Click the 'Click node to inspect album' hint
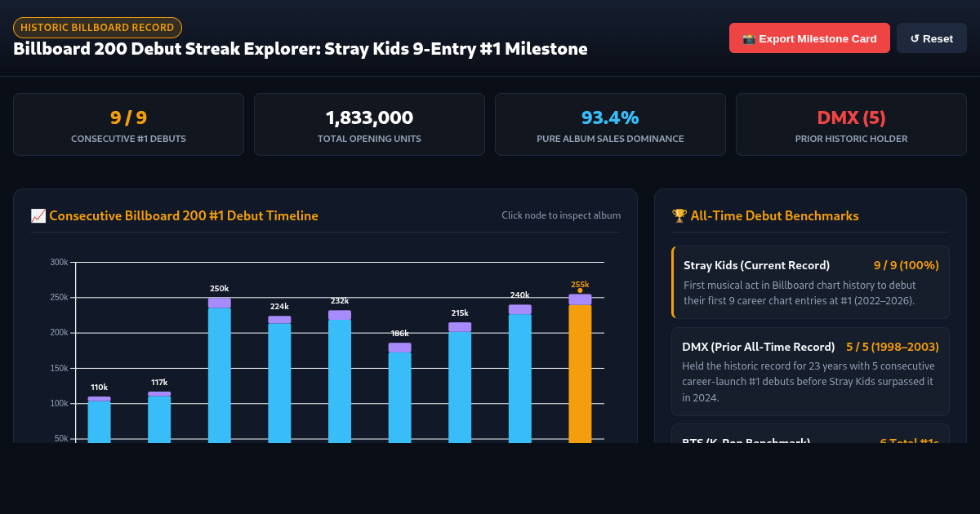 pyautogui.click(x=561, y=215)
